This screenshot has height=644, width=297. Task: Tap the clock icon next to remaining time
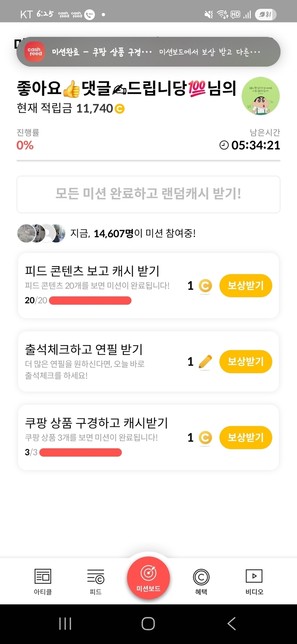(x=224, y=145)
